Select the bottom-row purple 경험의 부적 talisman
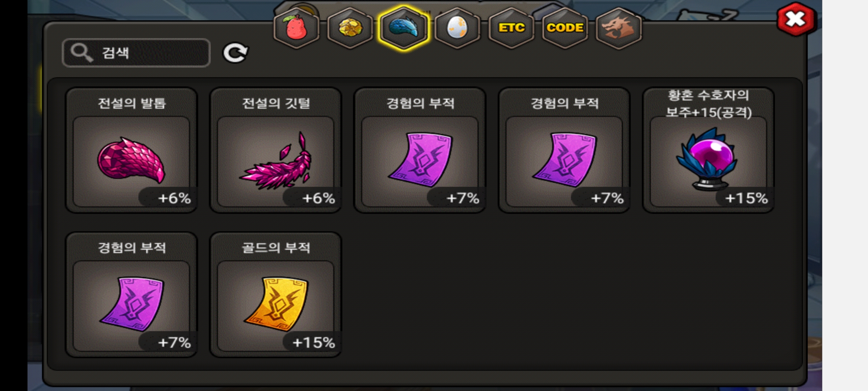Viewport: 868px width, 391px height. 131,294
